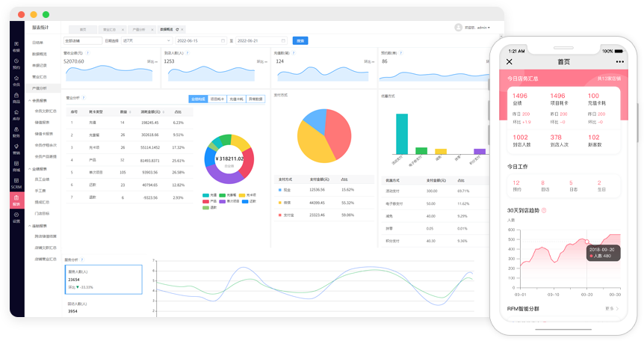Click the blue 搜索 search button
This screenshot has width=644, height=341.
pyautogui.click(x=300, y=40)
